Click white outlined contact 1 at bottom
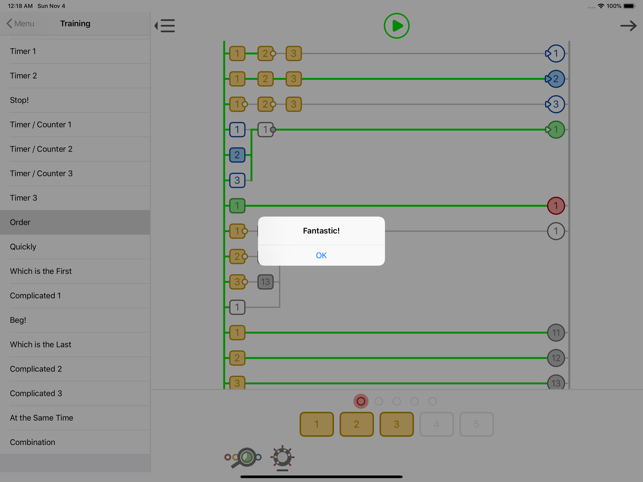Image resolution: width=643 pixels, height=482 pixels. 237,307
